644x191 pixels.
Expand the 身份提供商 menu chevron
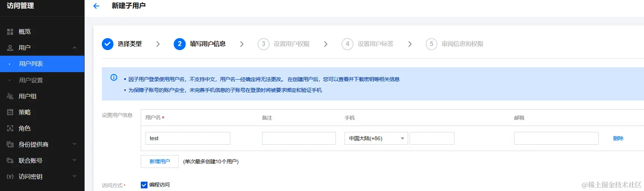point(75,144)
